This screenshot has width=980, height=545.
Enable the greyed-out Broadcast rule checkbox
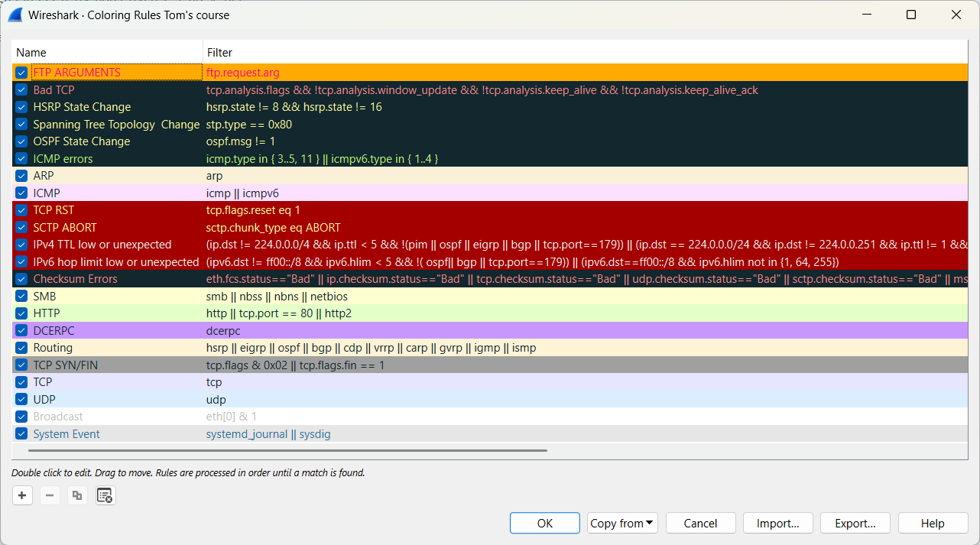pos(21,417)
